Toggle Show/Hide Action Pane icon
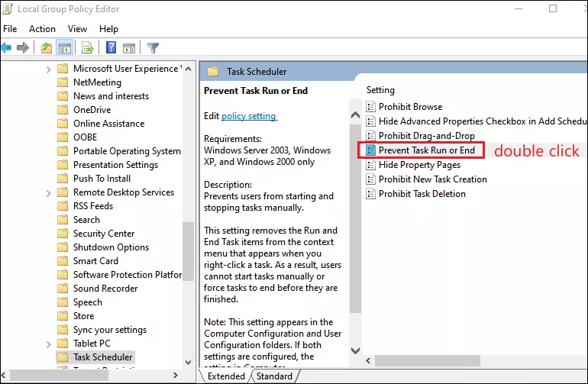 128,47
